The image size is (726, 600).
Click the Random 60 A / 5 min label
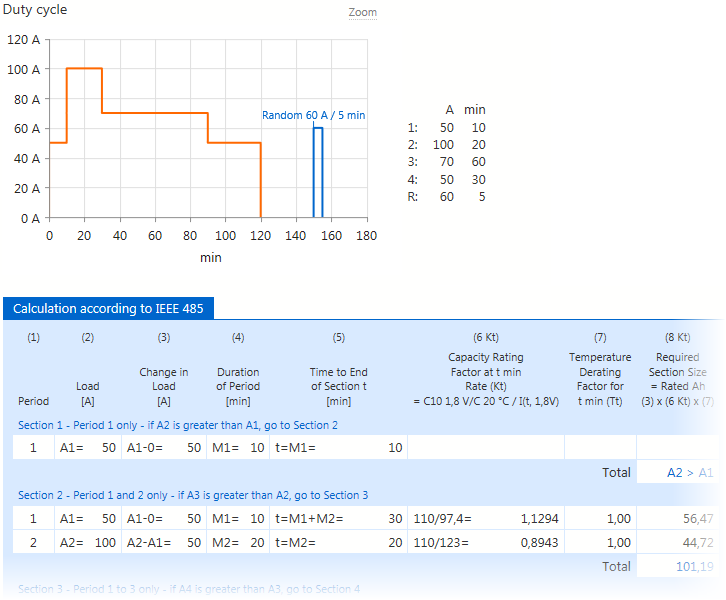point(313,115)
